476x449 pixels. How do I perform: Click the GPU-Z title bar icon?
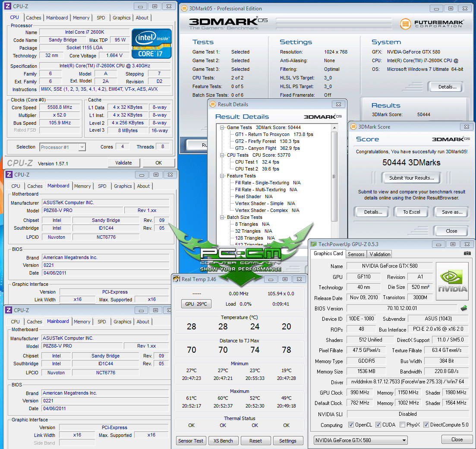pyautogui.click(x=314, y=244)
